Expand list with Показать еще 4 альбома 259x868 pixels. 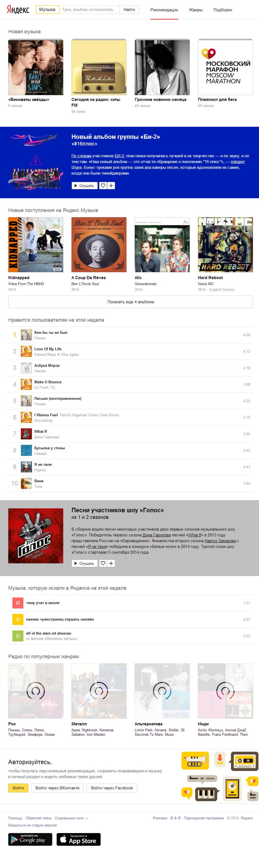coord(130,302)
